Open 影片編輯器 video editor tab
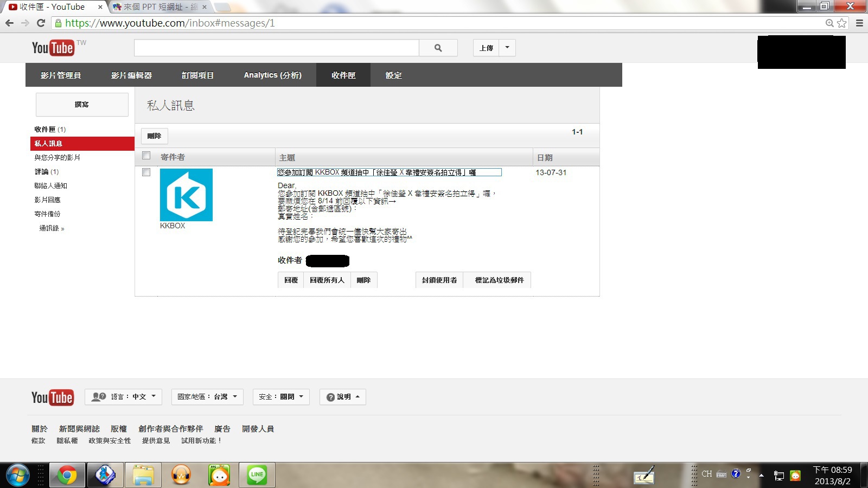This screenshot has height=488, width=868. pyautogui.click(x=131, y=75)
